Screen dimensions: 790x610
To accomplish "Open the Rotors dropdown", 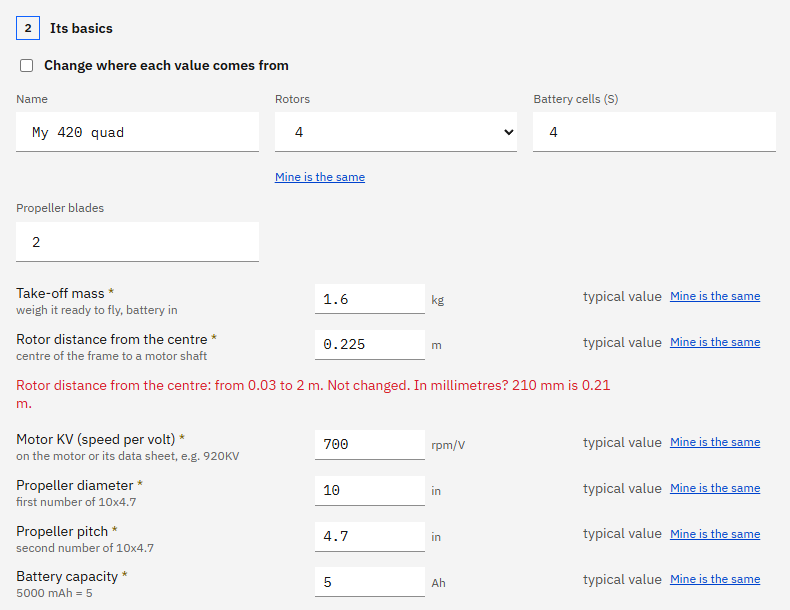I will click(x=396, y=132).
